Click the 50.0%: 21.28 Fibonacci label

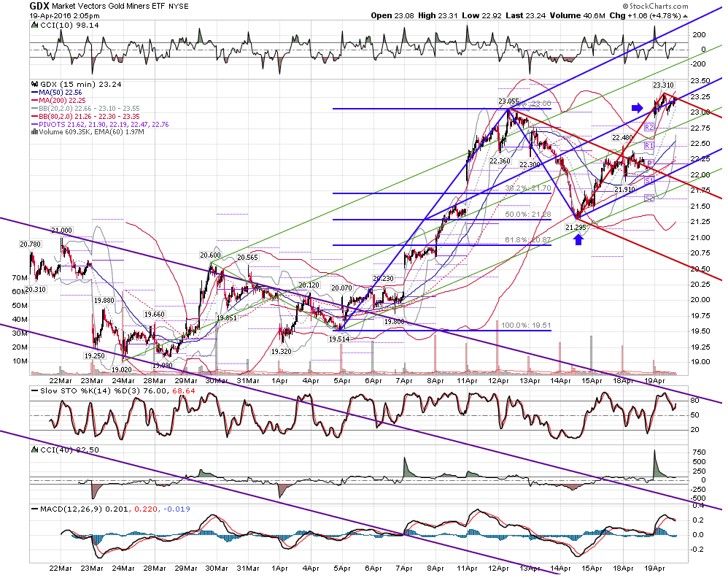click(528, 214)
